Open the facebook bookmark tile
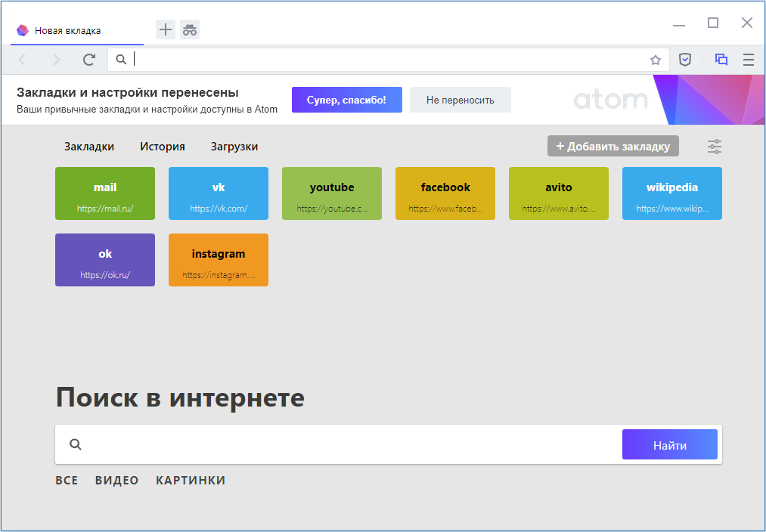 click(x=445, y=193)
